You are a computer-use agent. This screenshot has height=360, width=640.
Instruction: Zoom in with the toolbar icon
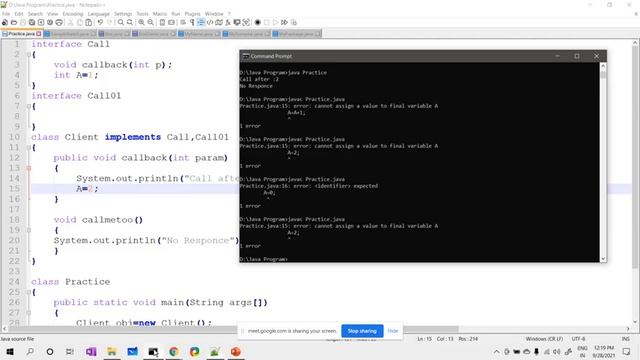pos(141,22)
